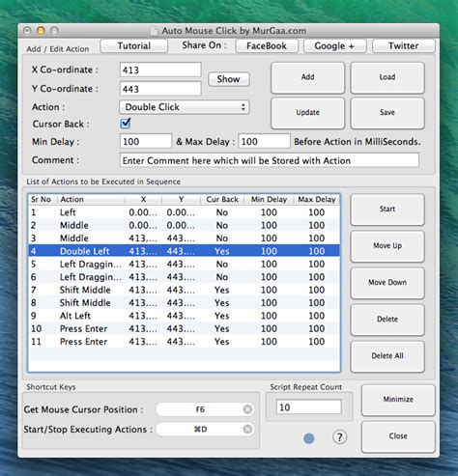Select row 11 Press Enter action

pyautogui.click(x=184, y=342)
